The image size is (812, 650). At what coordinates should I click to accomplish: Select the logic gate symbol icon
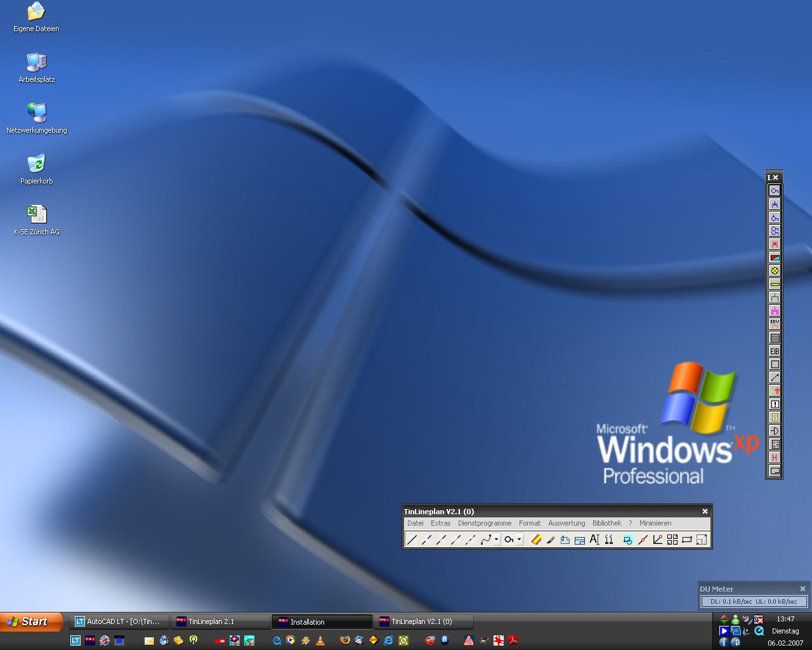pos(775,431)
